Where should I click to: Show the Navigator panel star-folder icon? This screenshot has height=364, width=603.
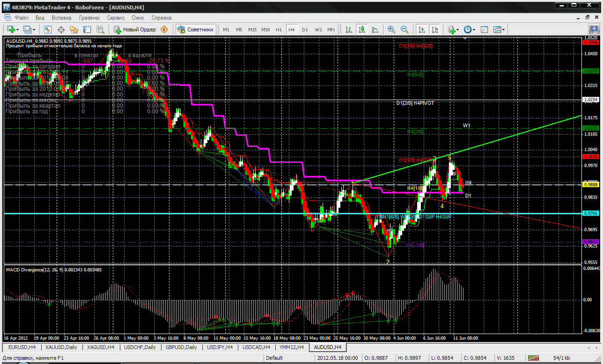[x=74, y=29]
